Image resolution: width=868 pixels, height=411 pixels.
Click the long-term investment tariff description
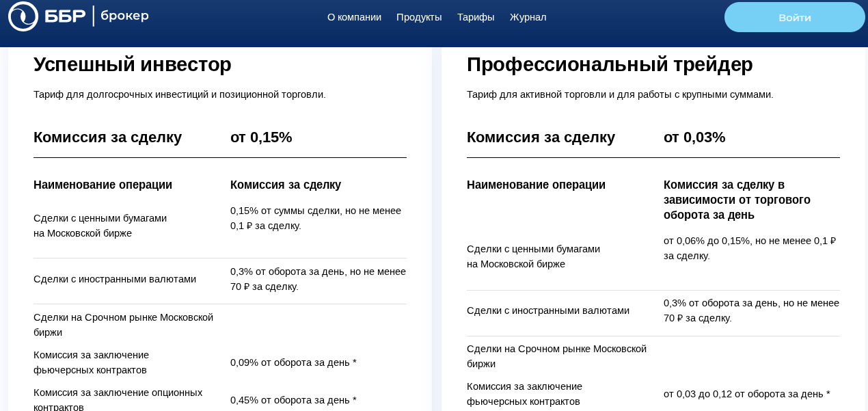tap(180, 94)
